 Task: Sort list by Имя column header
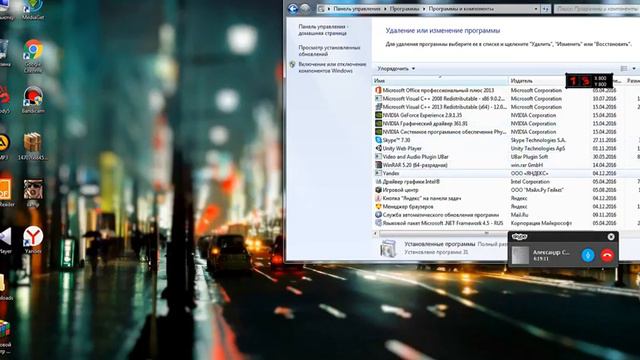point(440,81)
